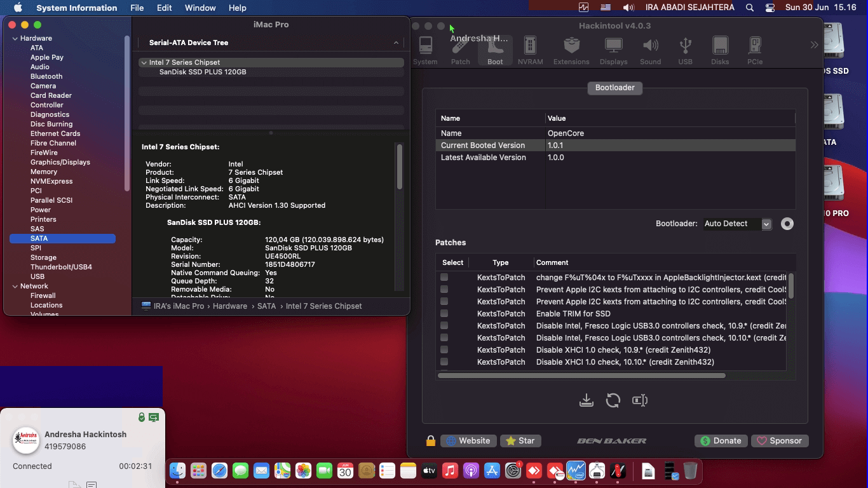
Task: Click the Sponsor button
Action: tap(779, 440)
